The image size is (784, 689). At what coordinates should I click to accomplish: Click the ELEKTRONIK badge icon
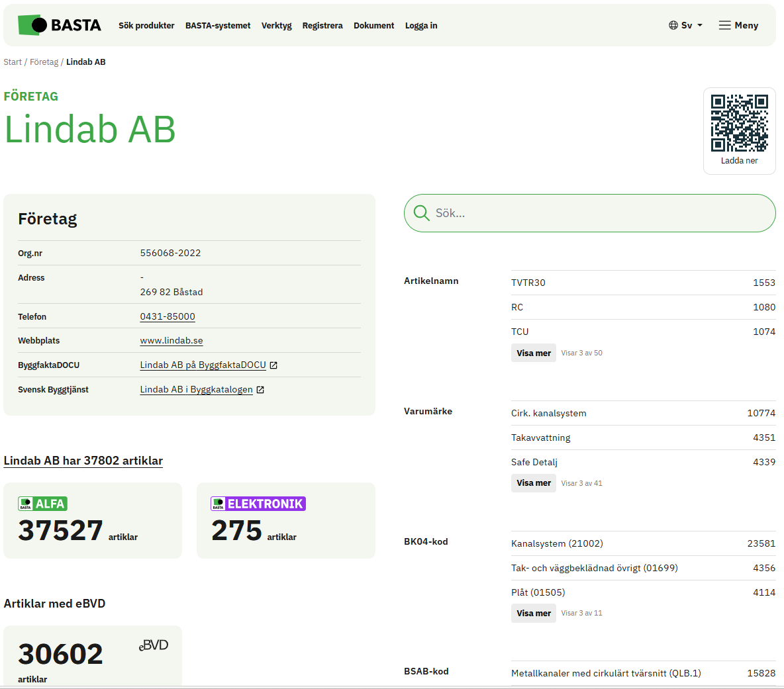[x=258, y=504]
